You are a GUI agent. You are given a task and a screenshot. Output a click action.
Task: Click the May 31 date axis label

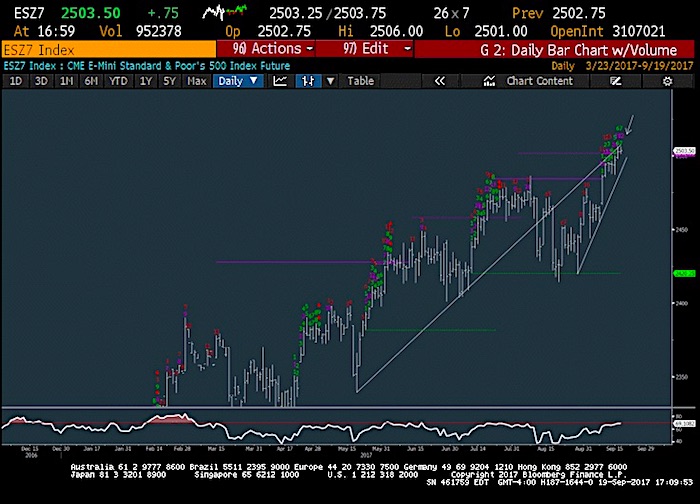tap(381, 449)
